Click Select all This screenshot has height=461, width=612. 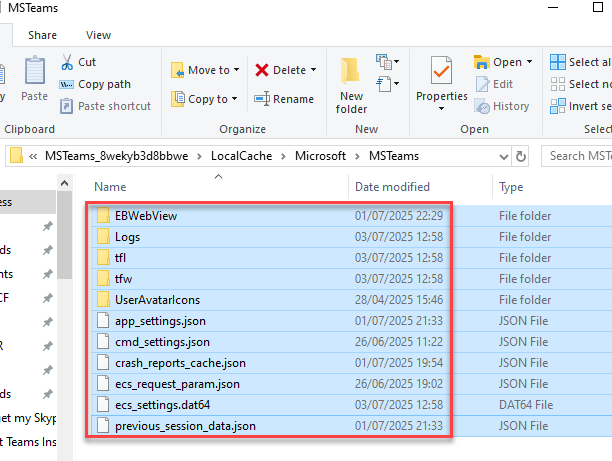580,62
